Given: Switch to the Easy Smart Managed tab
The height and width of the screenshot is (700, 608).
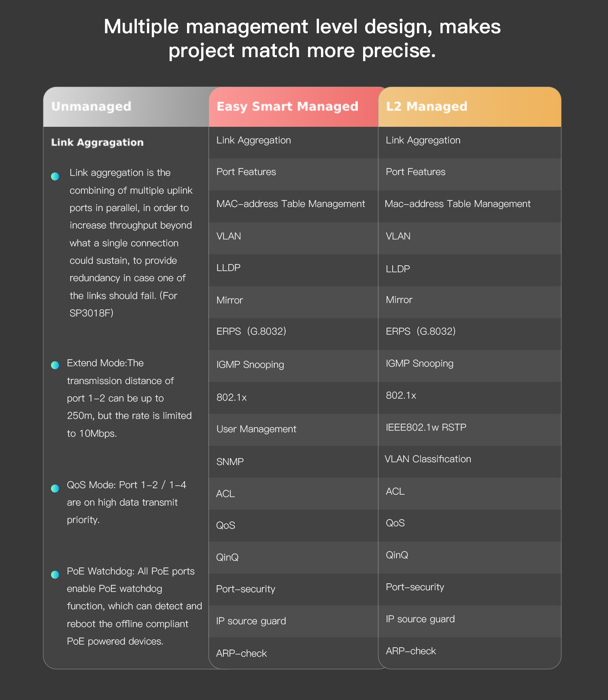Looking at the screenshot, I should coord(287,107).
